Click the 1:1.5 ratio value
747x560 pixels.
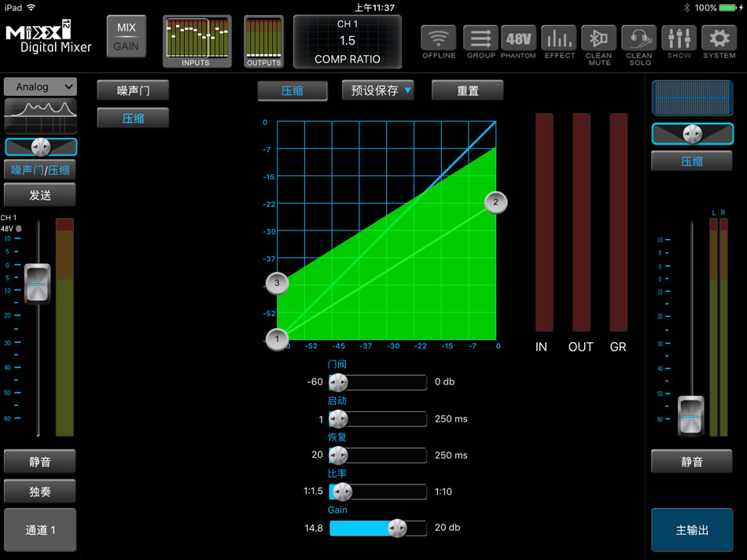[313, 491]
